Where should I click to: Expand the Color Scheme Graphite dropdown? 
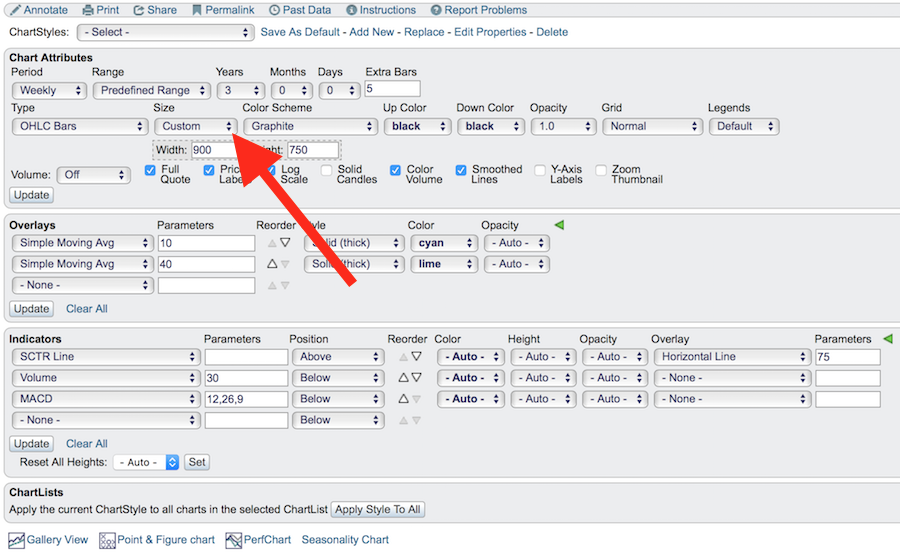[309, 127]
